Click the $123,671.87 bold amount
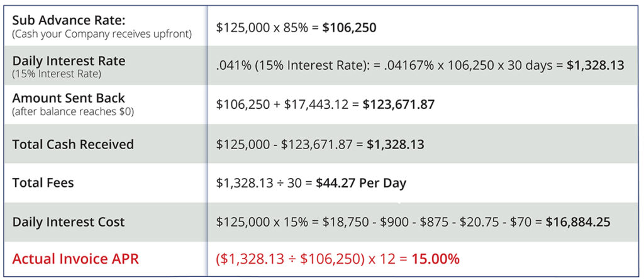Screen dimensions: 644x280 398,104
